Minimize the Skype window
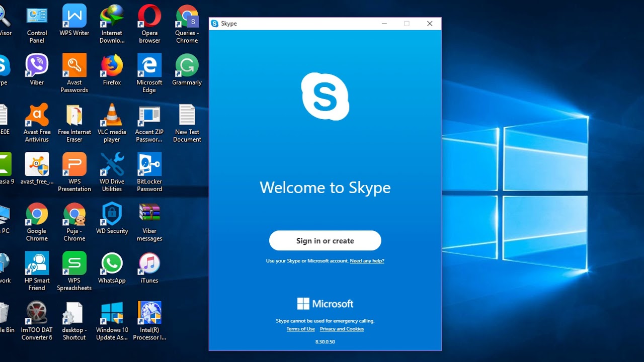 (x=384, y=24)
